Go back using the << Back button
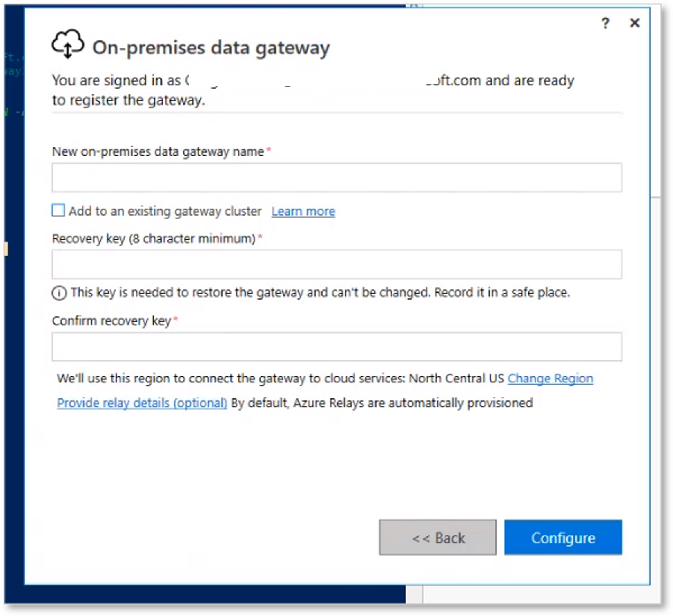This screenshot has width=673, height=616. [x=437, y=538]
